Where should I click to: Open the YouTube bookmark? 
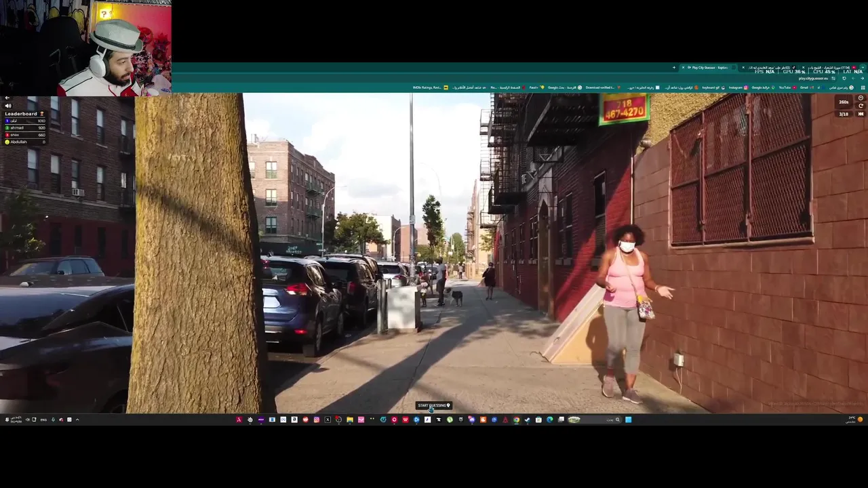pos(787,87)
